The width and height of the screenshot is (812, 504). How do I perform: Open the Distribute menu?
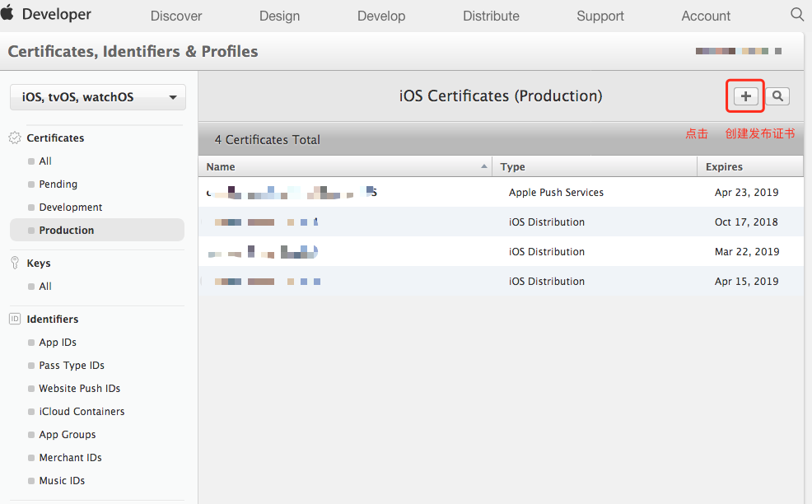point(491,16)
